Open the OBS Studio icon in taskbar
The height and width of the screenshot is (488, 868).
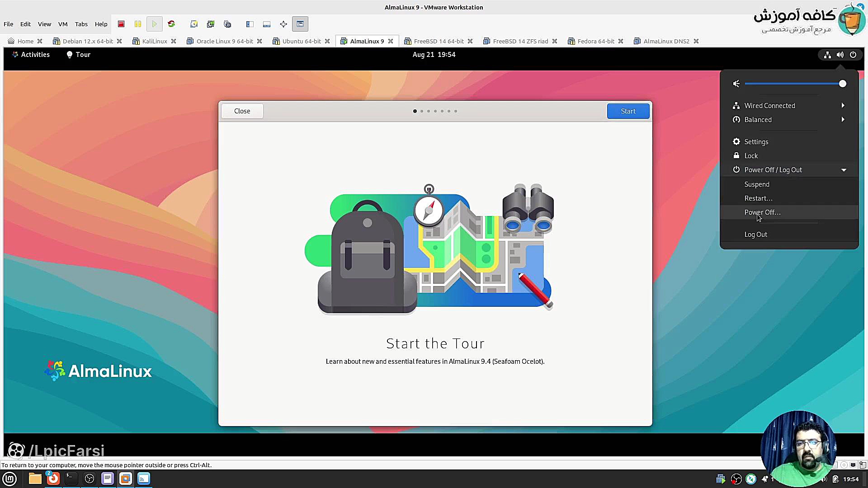tap(90, 479)
